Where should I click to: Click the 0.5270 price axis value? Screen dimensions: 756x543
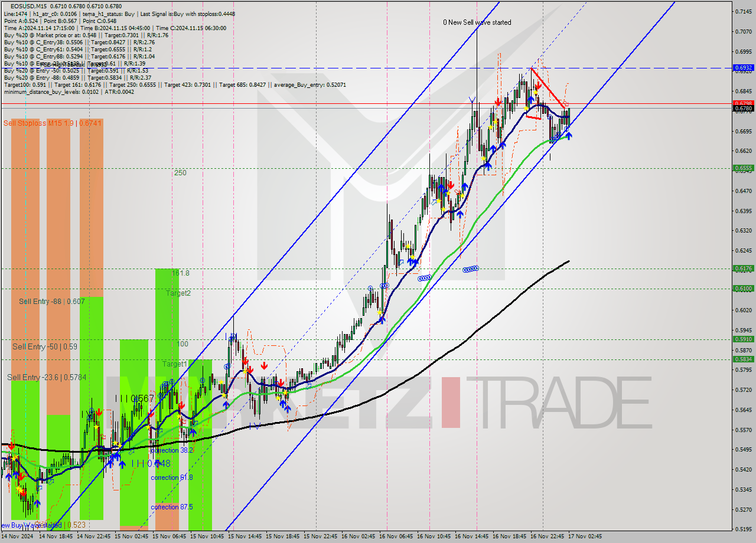[x=743, y=510]
